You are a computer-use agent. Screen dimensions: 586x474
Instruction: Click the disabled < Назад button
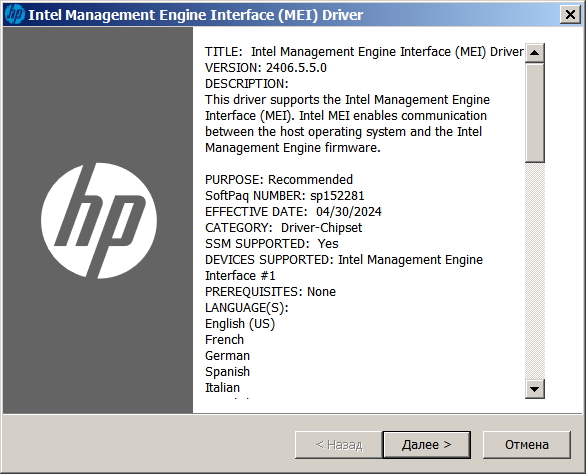pos(339,444)
